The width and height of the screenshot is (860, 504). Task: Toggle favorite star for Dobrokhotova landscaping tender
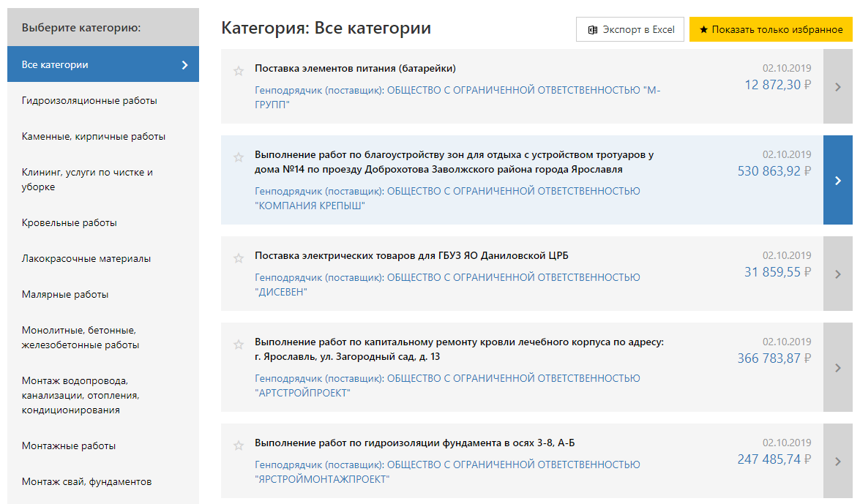pos(238,157)
